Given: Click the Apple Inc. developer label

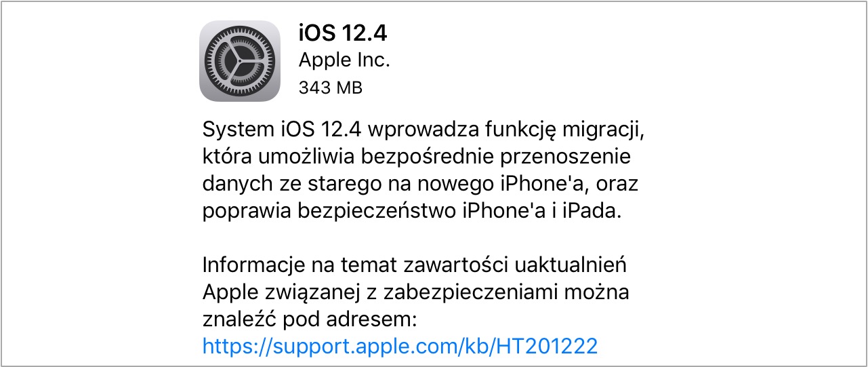Looking at the screenshot, I should (344, 60).
